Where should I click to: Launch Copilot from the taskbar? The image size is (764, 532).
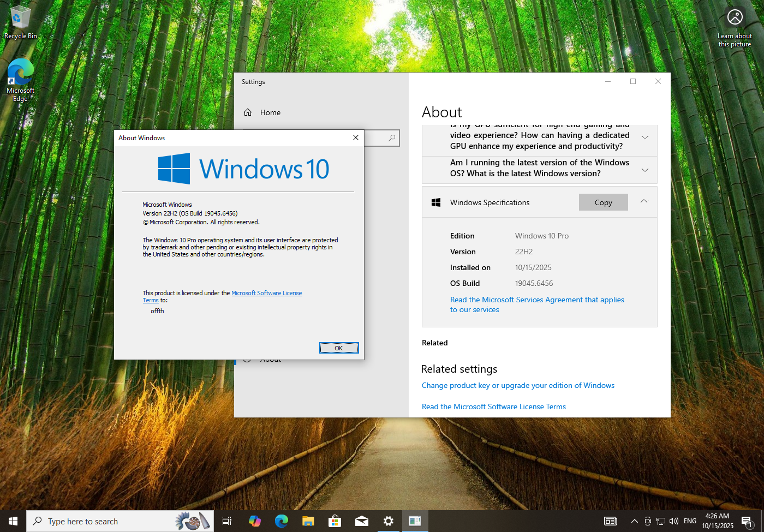pos(254,521)
